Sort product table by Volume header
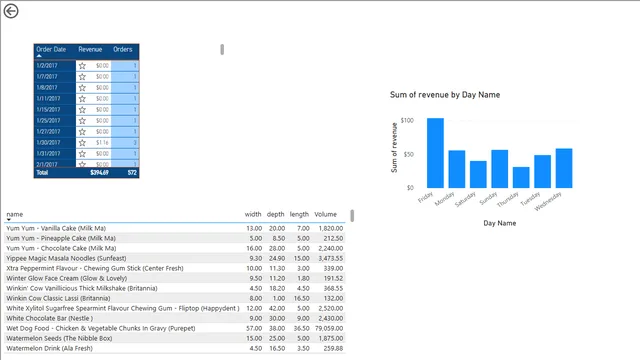Image resolution: width=640 pixels, height=360 pixels. pyautogui.click(x=325, y=214)
